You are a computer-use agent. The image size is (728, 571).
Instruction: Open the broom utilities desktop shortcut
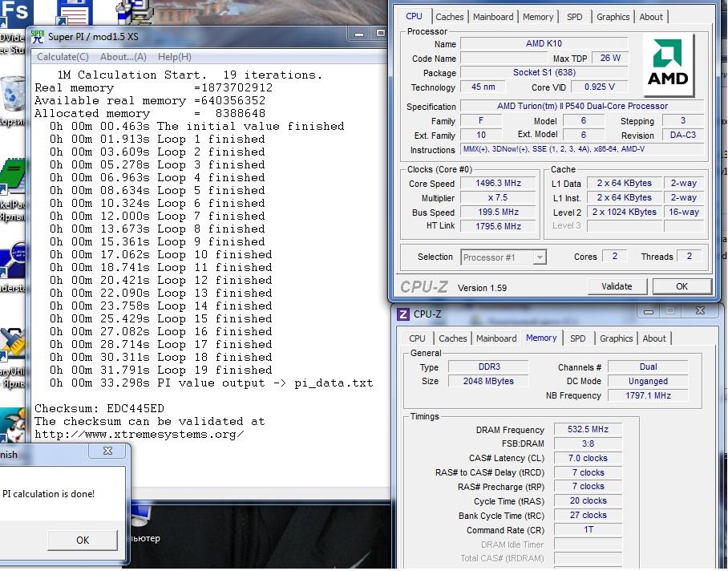click(x=13, y=345)
